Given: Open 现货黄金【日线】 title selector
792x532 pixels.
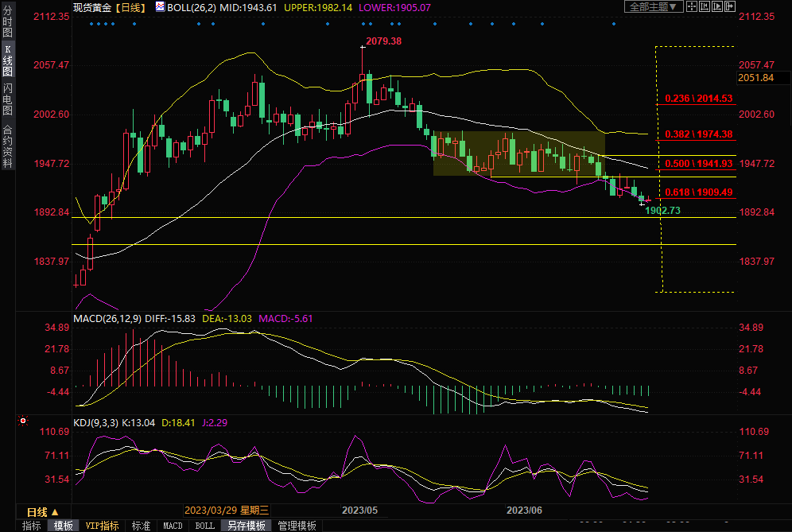Looking at the screenshot, I should tap(107, 7).
